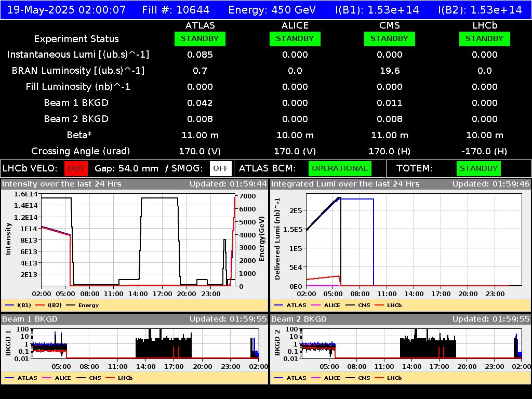Click the Beta* row label
The width and height of the screenshot is (532, 399).
point(79,135)
